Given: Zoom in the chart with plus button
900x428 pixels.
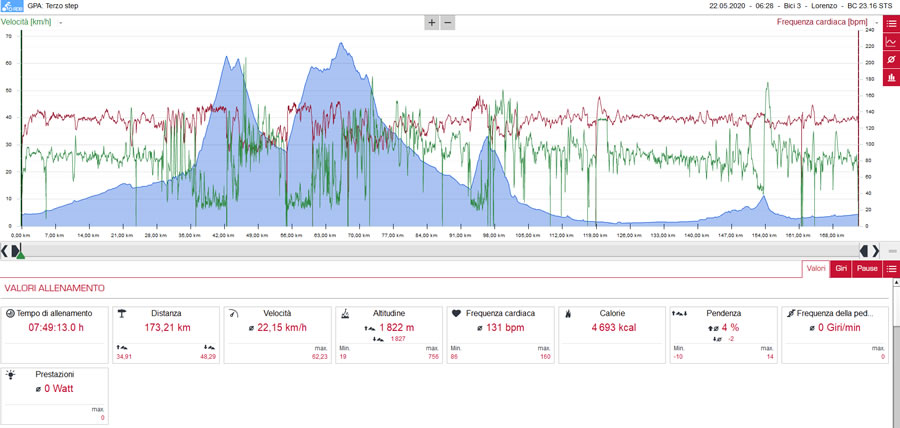Looking at the screenshot, I should pos(431,23).
